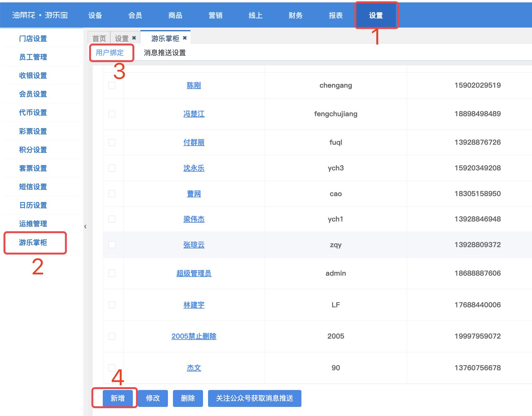This screenshot has height=416, width=532.
Task: Select the 梁伟杰 row checkbox
Action: [x=112, y=219]
